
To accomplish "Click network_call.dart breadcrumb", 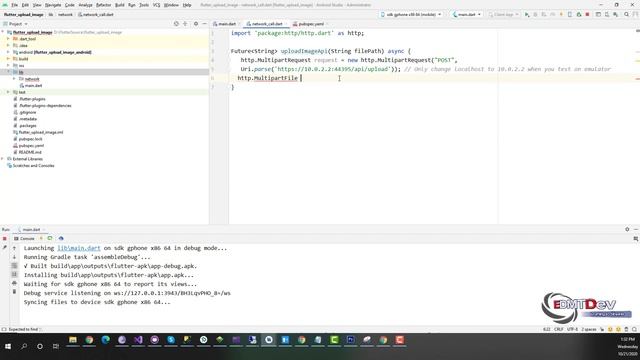I will tap(96, 14).
